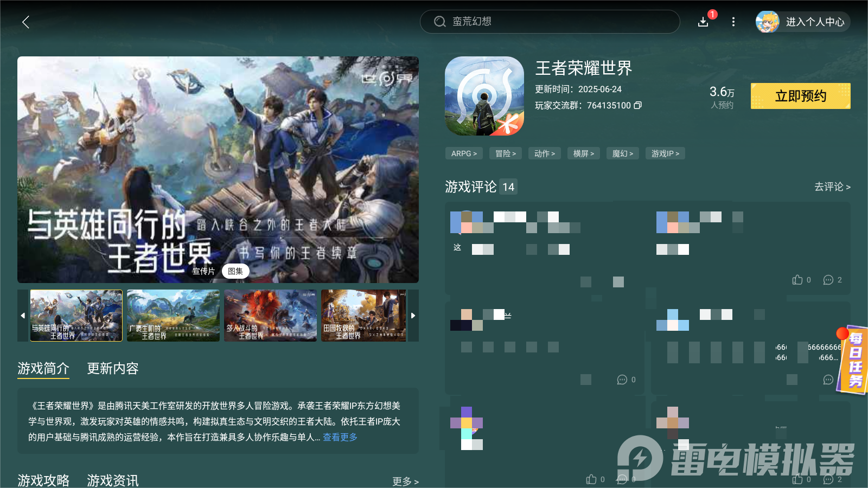Click the right carousel arrow for more screenshots
The width and height of the screenshot is (868, 488).
[x=413, y=316]
